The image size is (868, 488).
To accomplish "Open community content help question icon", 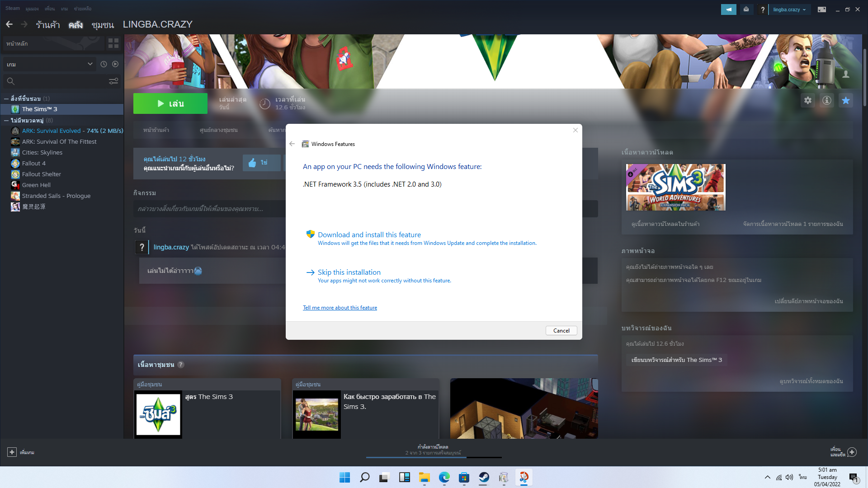I will pos(181,365).
